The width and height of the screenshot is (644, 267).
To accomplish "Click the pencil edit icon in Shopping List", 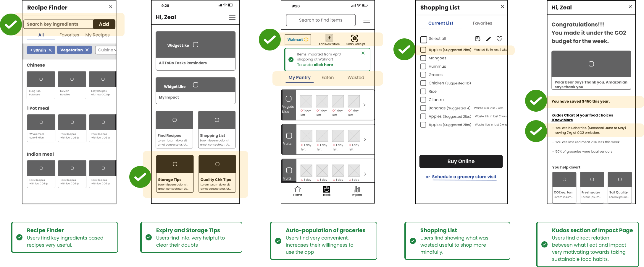I will 488,39.
